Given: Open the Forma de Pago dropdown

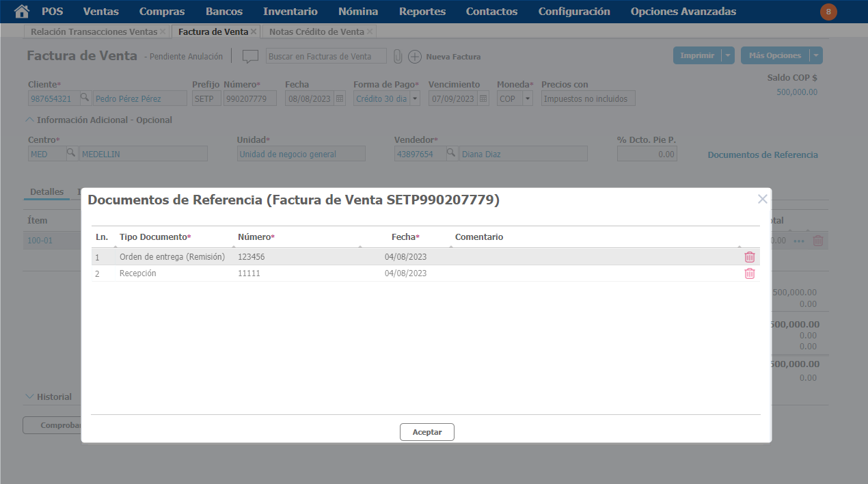Looking at the screenshot, I should point(415,98).
